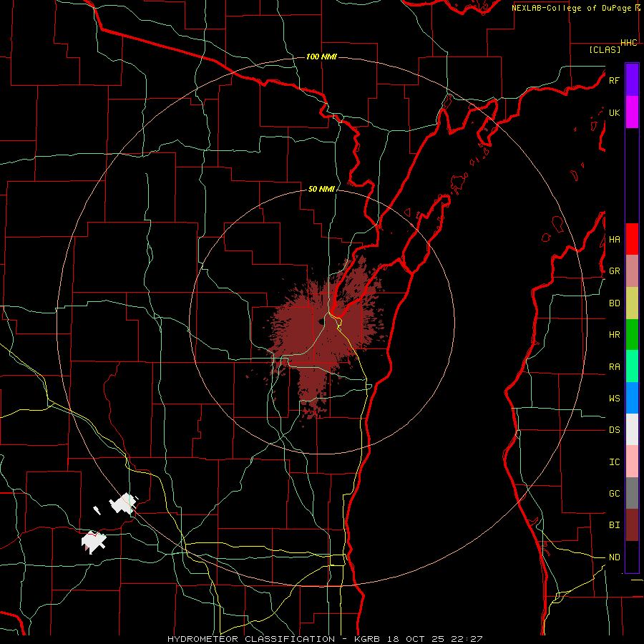Screen dimensions: 644x644
Task: Click the DS legend label
Action: [614, 430]
